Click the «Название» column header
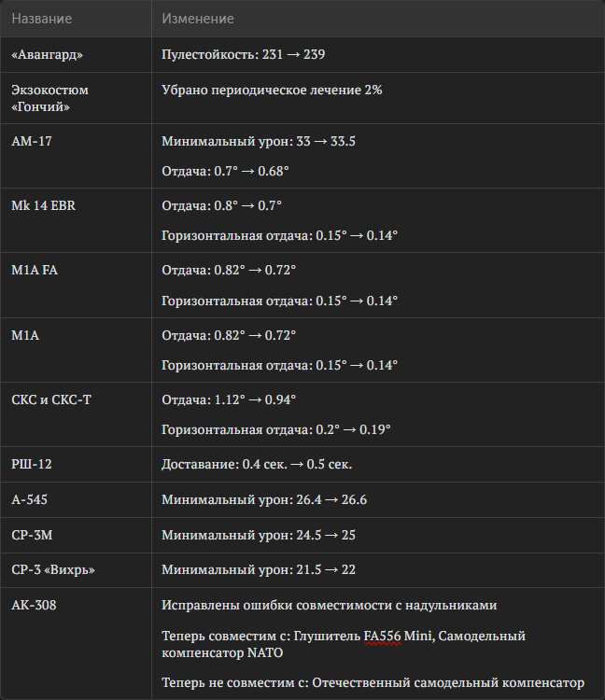 (x=41, y=19)
